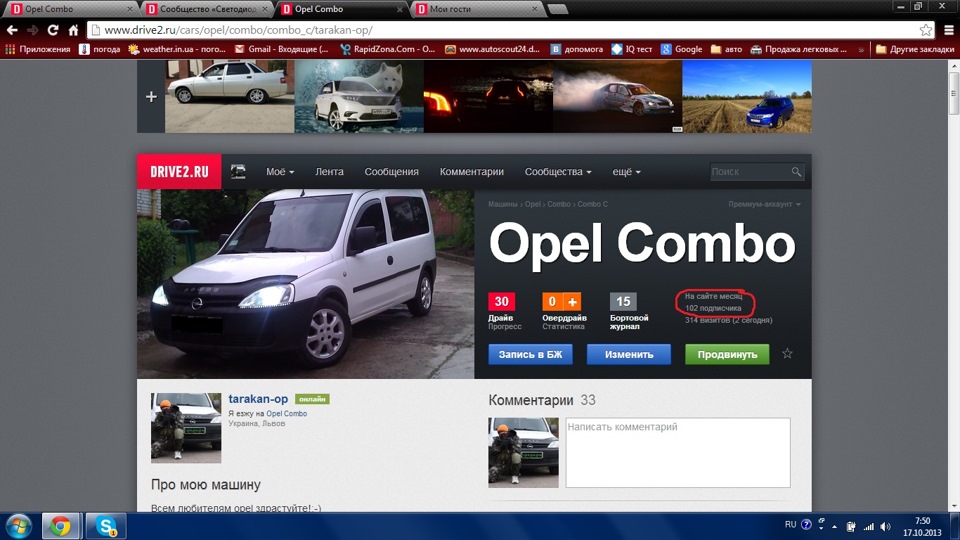Open the tarakan-op profile link
The image size is (960, 540).
[x=258, y=399]
